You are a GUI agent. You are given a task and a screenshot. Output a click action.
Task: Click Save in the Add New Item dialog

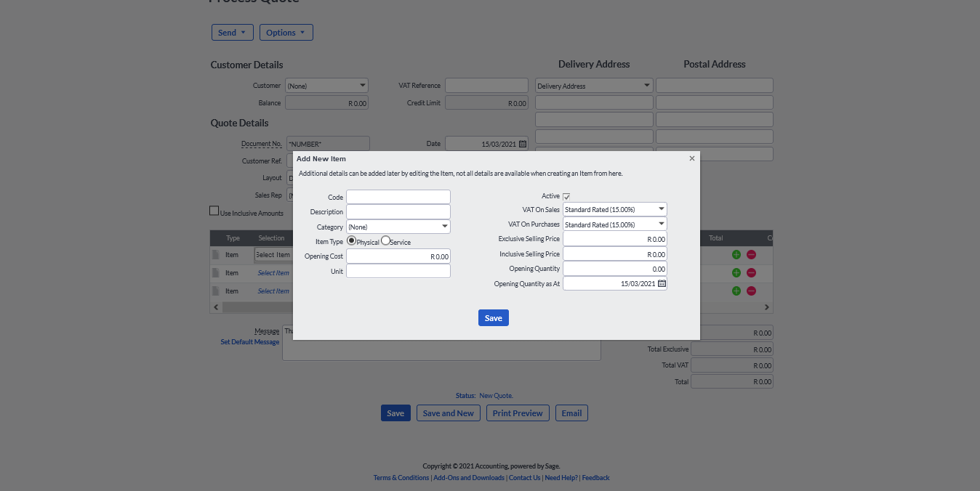[x=493, y=317]
